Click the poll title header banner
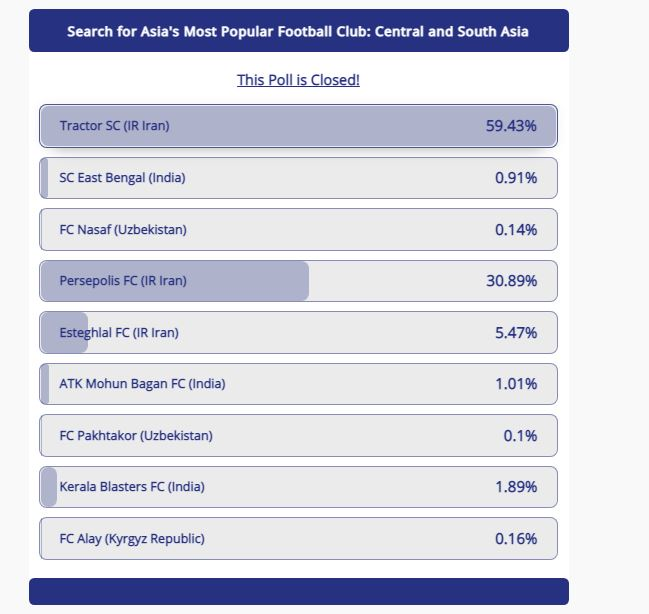This screenshot has height=614, width=649. tap(298, 31)
